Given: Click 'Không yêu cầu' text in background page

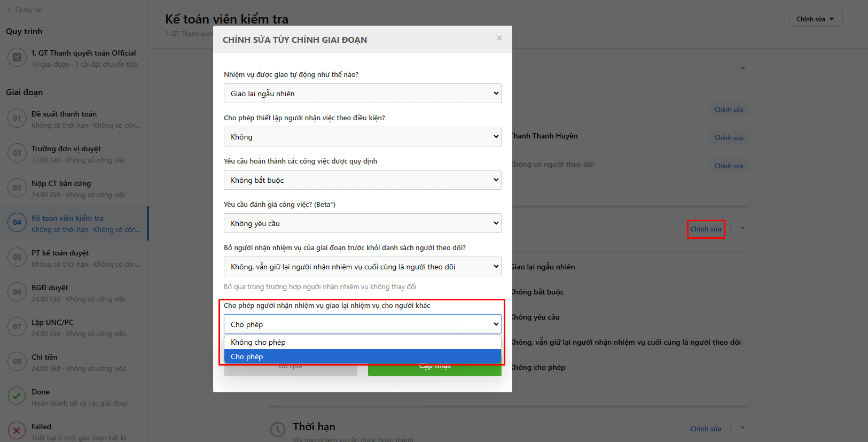Looking at the screenshot, I should click(536, 317).
